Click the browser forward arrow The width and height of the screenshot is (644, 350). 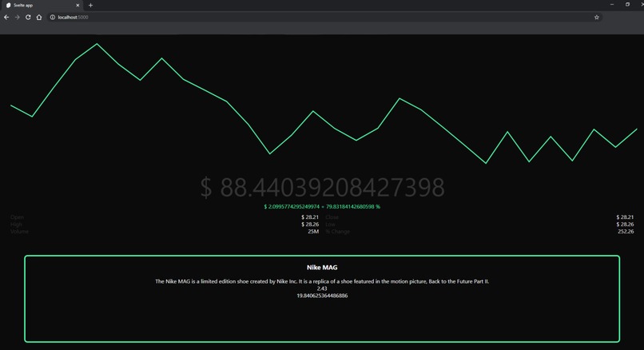[18, 18]
